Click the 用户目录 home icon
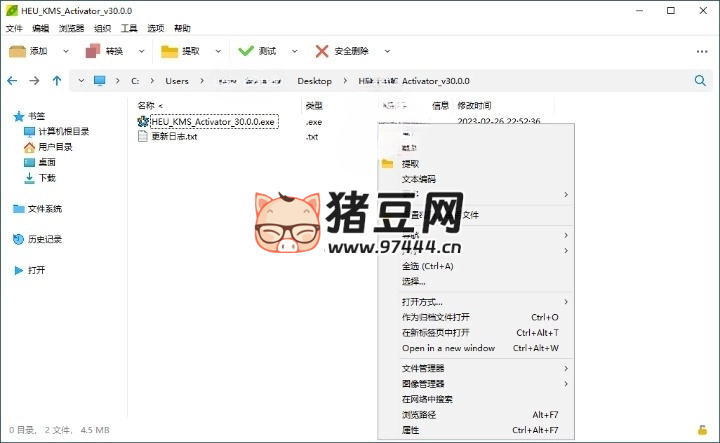 [x=29, y=147]
